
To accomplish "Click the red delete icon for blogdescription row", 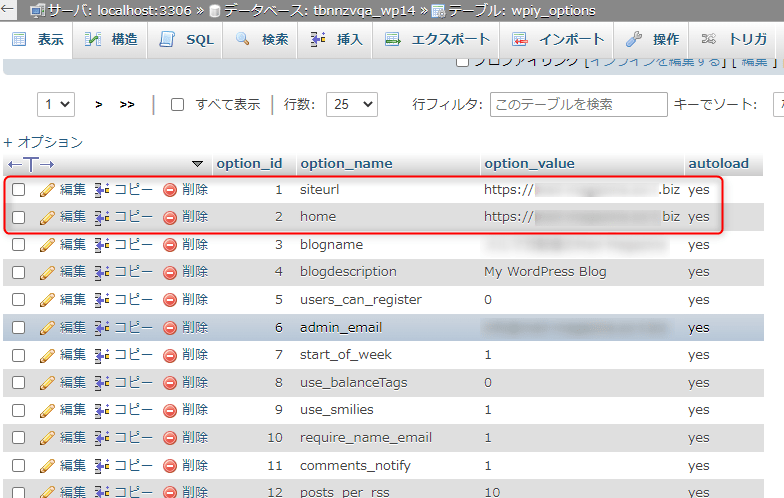I will (x=170, y=272).
